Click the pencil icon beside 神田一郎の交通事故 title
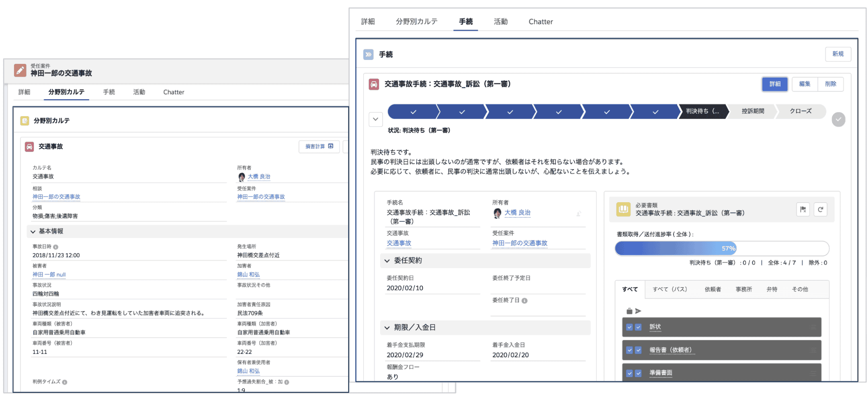This screenshot has height=402, width=868. (x=20, y=70)
